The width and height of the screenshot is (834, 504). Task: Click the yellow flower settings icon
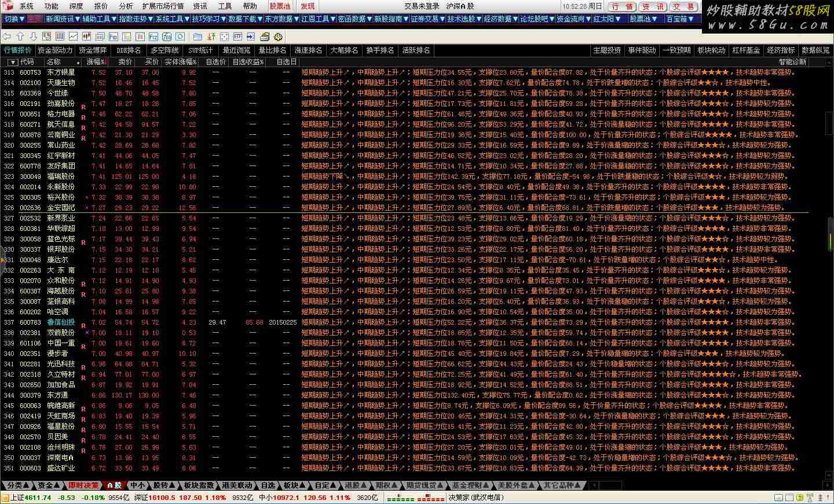pos(278,36)
